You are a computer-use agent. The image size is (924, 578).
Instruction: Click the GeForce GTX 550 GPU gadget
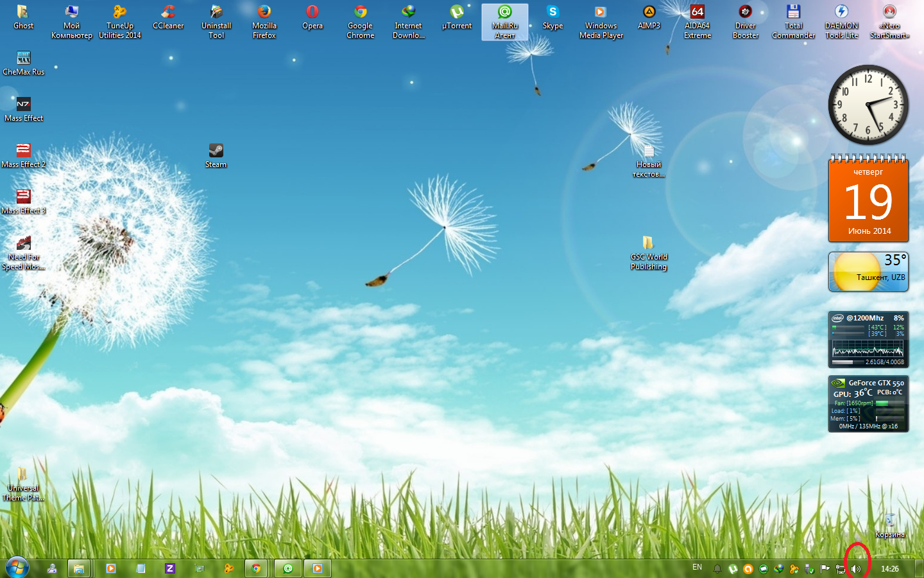tap(868, 404)
